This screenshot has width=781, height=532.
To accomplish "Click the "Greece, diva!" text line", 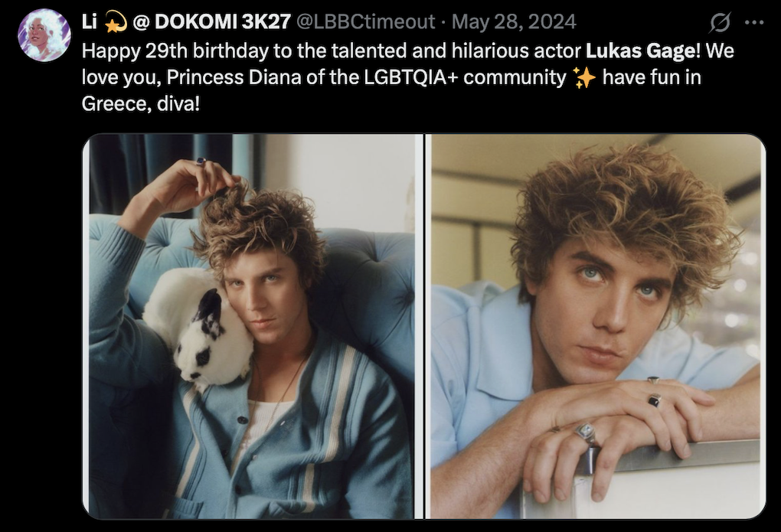I will click(140, 104).
